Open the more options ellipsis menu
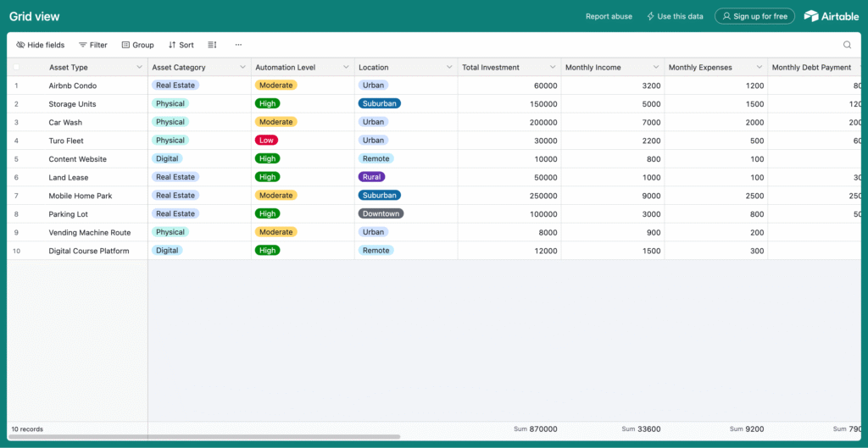Image resolution: width=868 pixels, height=448 pixels. (x=238, y=45)
